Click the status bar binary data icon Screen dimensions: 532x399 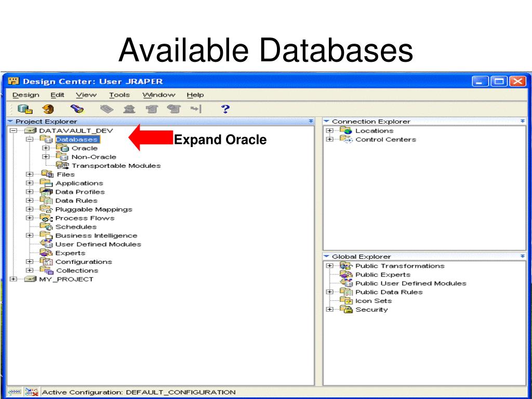click(14, 392)
